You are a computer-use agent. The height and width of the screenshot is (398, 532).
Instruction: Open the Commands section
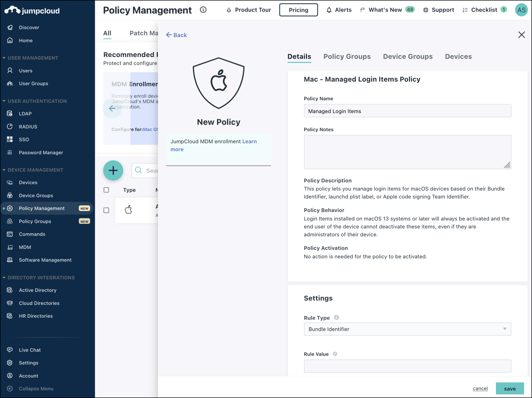click(32, 234)
